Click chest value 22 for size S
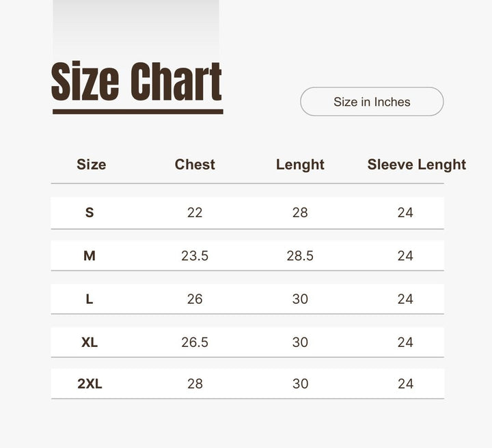The height and width of the screenshot is (448, 492). pos(195,212)
